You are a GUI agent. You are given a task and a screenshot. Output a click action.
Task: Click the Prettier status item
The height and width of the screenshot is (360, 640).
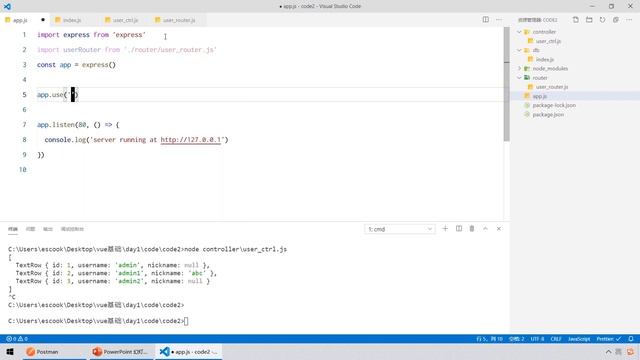pyautogui.click(x=609, y=339)
